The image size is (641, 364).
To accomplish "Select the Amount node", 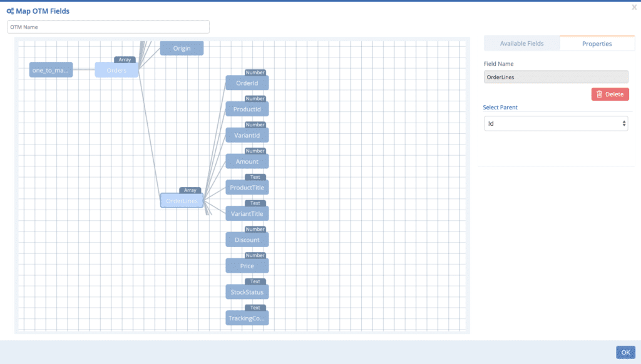I will pos(247,161).
